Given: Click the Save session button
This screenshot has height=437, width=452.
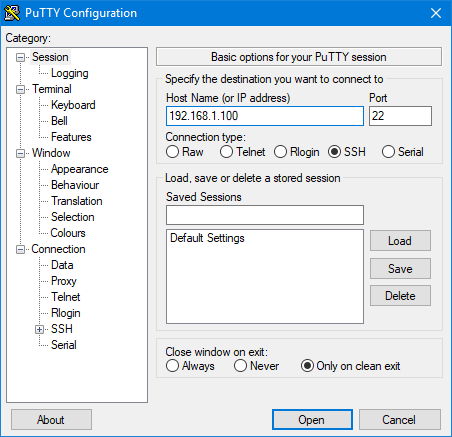Looking at the screenshot, I should [400, 269].
